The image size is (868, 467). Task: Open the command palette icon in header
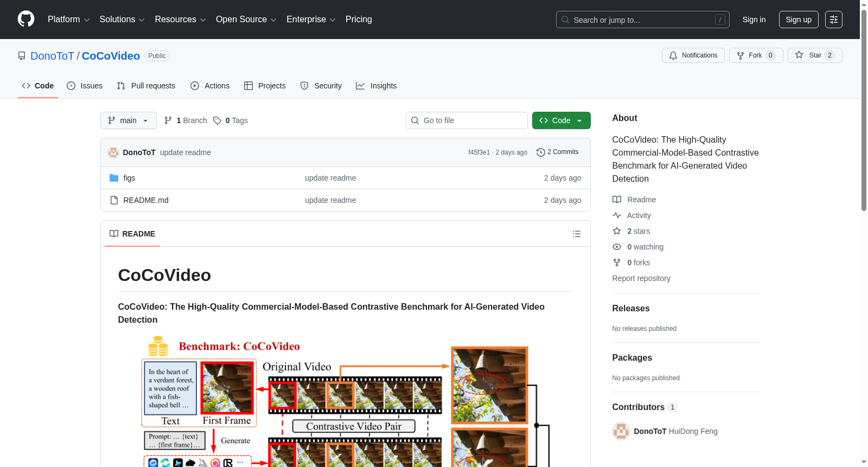coord(834,20)
